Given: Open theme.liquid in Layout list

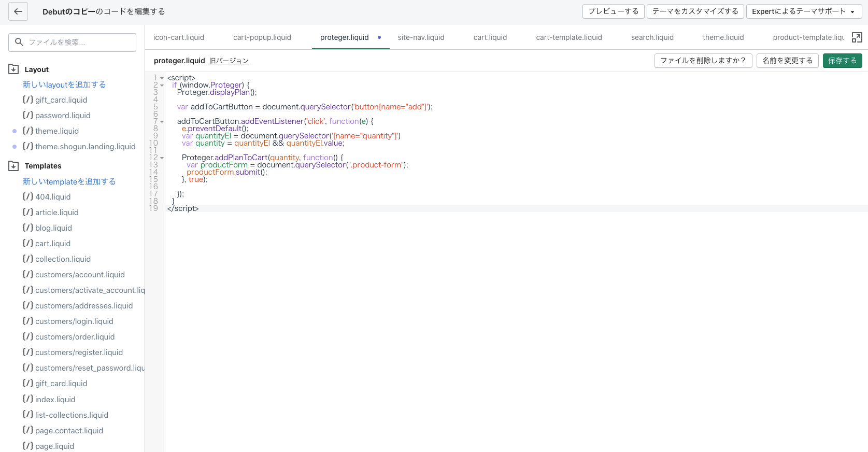Looking at the screenshot, I should tap(57, 131).
